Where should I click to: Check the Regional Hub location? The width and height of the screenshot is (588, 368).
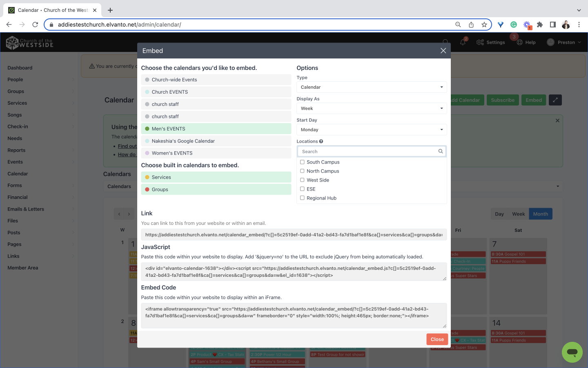pos(302,198)
